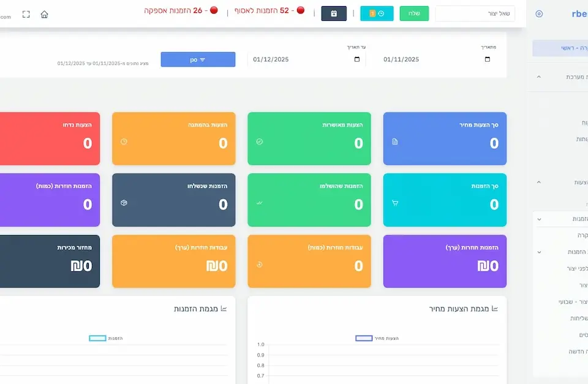The width and height of the screenshot is (588, 384).
Task: Click the cyan clock button with badge
Action: (x=377, y=13)
